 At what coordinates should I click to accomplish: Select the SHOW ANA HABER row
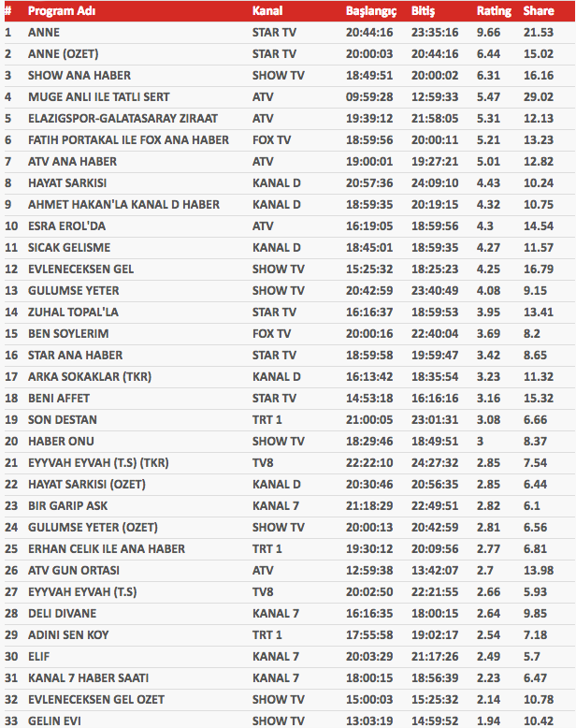point(79,75)
